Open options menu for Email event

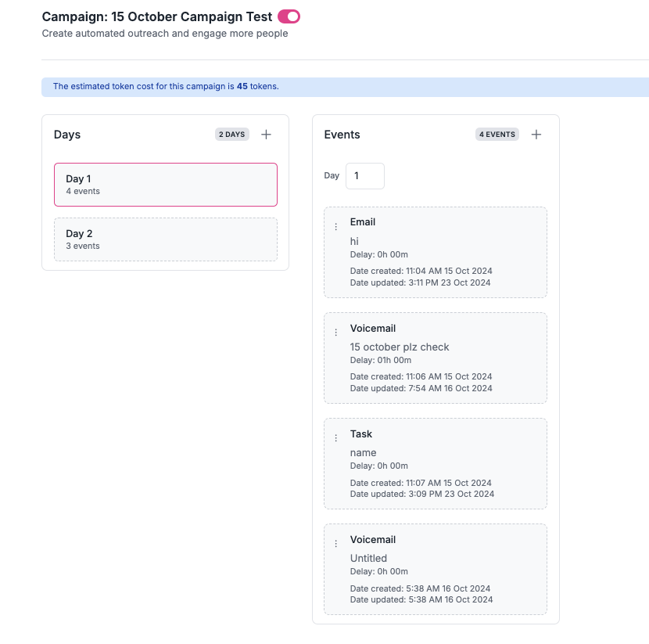pyautogui.click(x=336, y=227)
